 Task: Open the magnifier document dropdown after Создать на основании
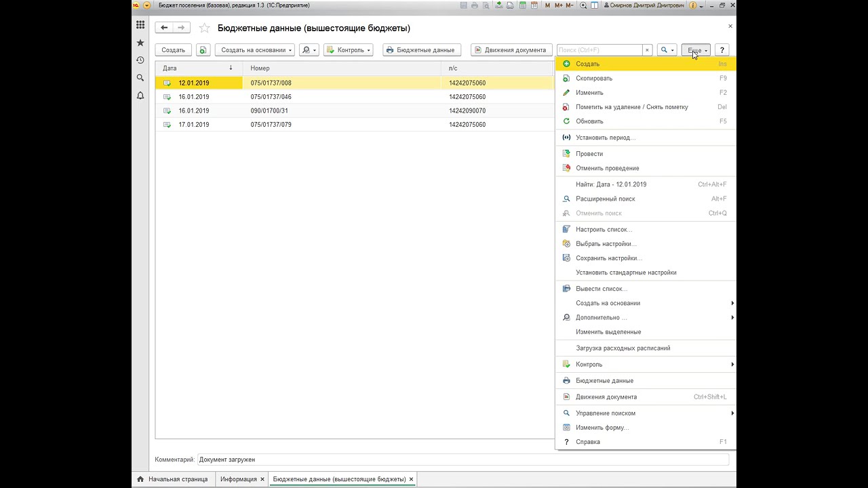click(309, 50)
